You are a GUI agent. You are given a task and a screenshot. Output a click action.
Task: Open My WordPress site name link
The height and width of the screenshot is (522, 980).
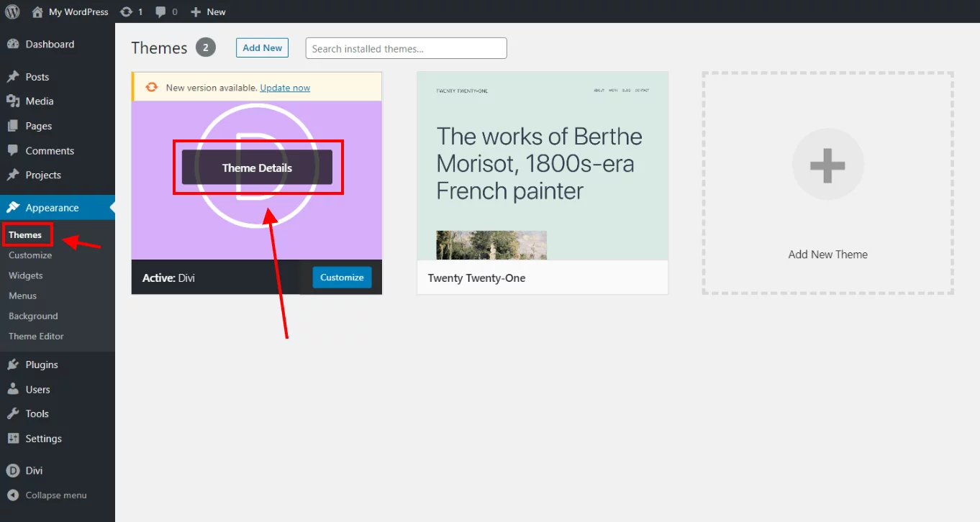coord(78,12)
